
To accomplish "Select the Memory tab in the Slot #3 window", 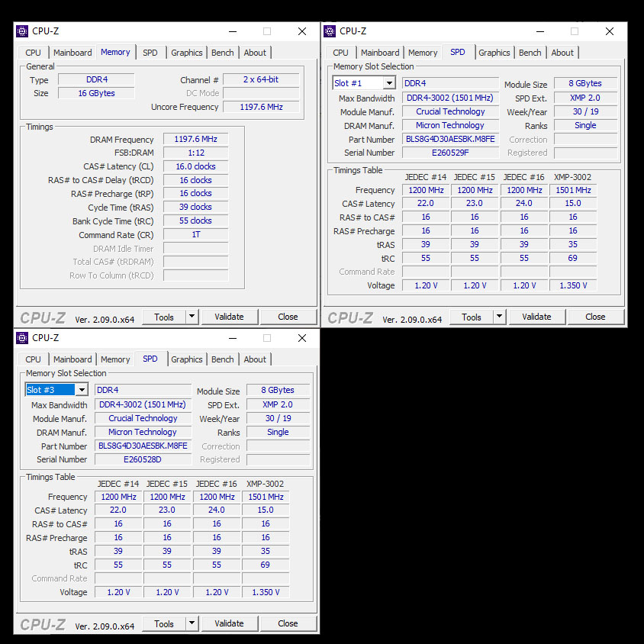I will pyautogui.click(x=115, y=359).
